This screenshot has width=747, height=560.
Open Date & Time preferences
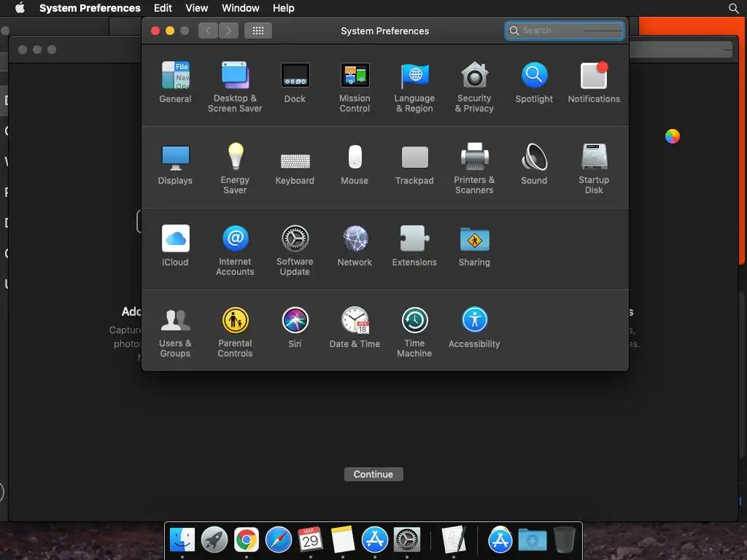click(x=355, y=327)
